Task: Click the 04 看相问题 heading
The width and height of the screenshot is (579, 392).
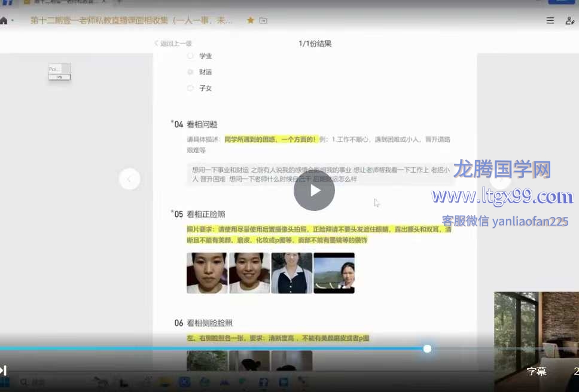Action: click(x=196, y=124)
